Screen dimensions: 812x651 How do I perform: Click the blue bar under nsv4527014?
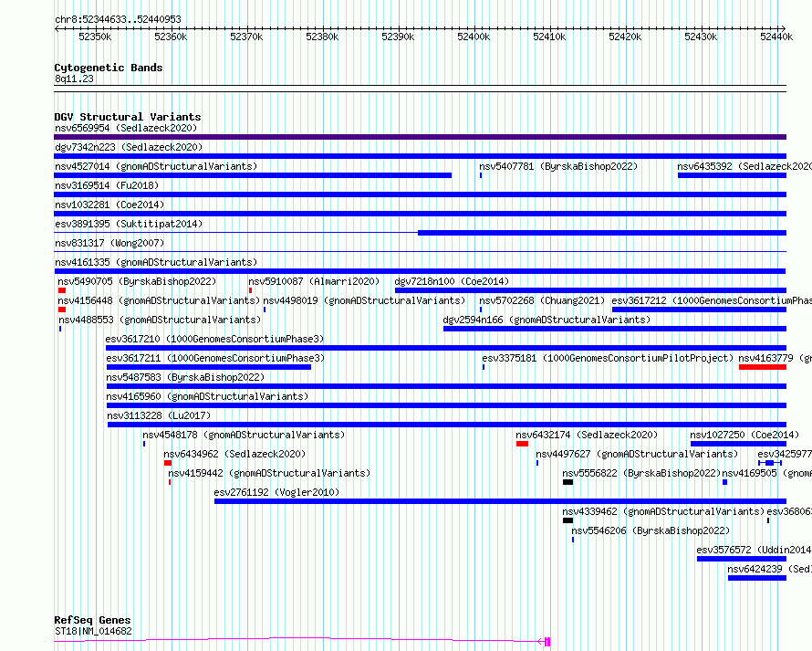coord(253,175)
